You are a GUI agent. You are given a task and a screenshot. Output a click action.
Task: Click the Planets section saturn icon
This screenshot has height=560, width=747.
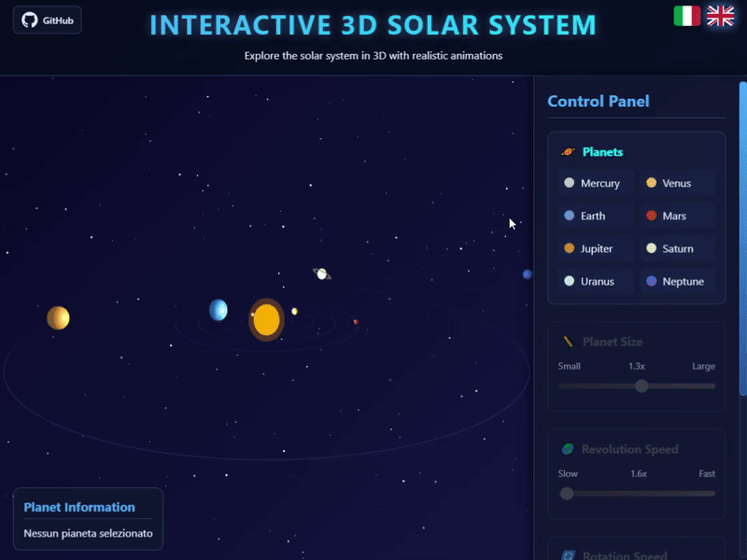coord(568,152)
